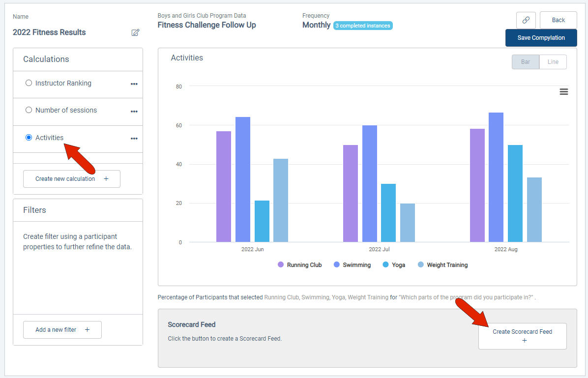This screenshot has width=588, height=378.
Task: Click the 3 completed instances badge
Action: click(x=363, y=26)
